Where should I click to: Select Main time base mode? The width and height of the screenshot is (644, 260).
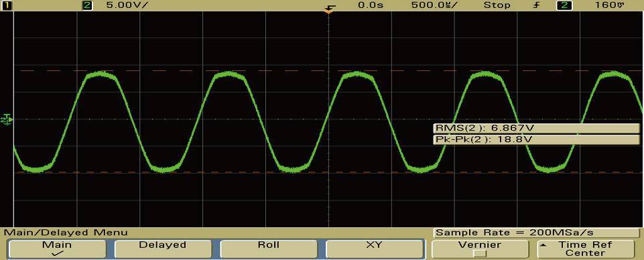click(x=57, y=249)
